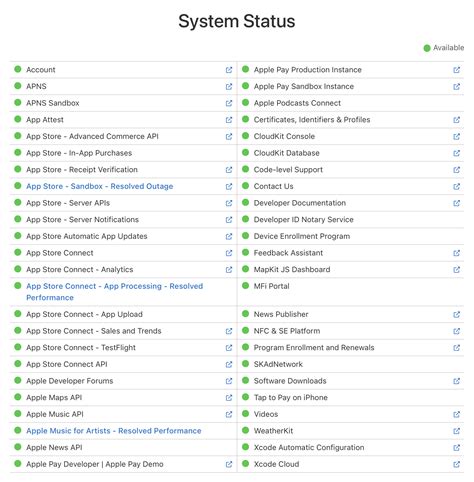Open link icon for Videos

click(457, 414)
